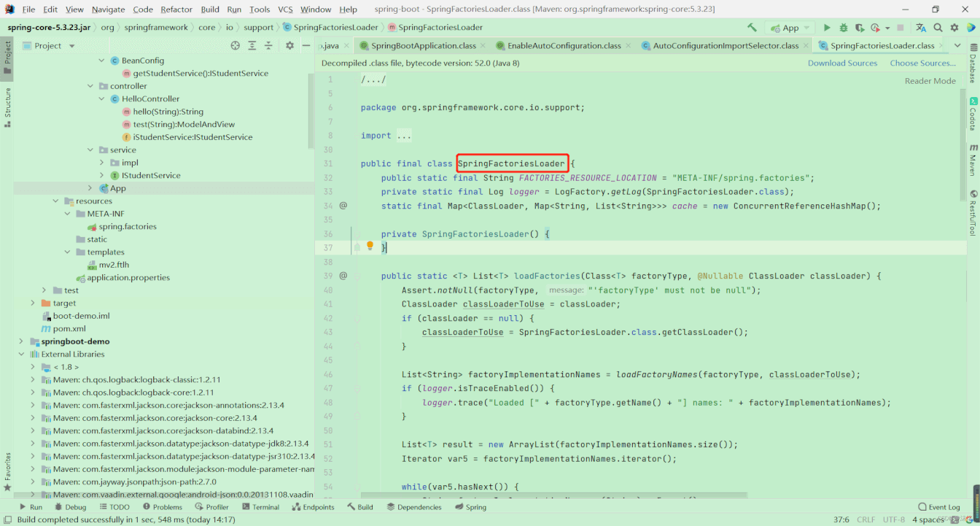Toggle the Project tool window stripe button
980x526 pixels.
(x=7, y=58)
